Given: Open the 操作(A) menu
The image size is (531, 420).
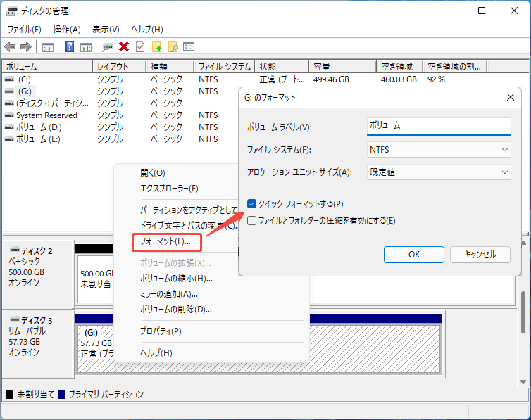Looking at the screenshot, I should 67,30.
